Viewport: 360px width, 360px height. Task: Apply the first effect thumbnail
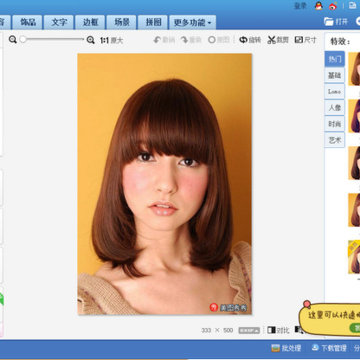tap(354, 69)
